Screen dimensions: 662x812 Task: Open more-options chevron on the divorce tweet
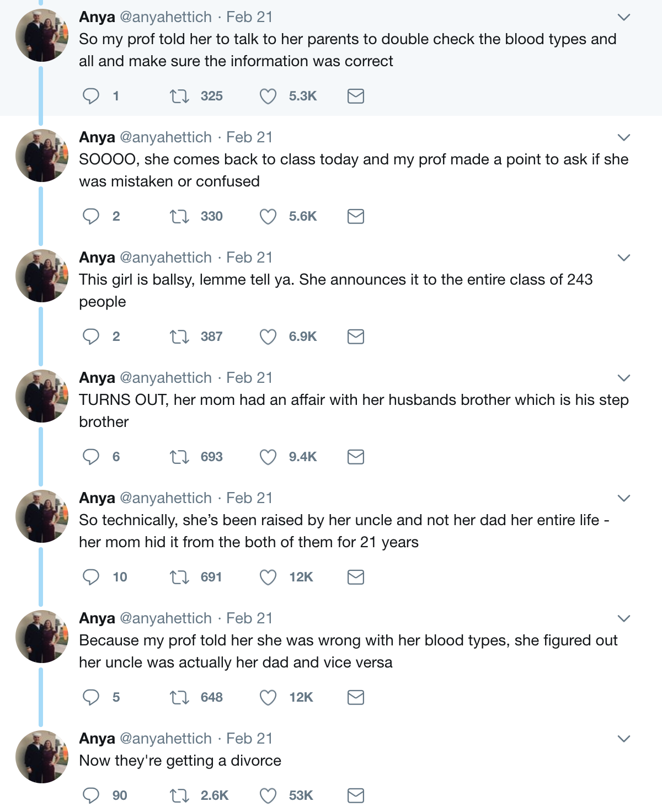pos(623,739)
